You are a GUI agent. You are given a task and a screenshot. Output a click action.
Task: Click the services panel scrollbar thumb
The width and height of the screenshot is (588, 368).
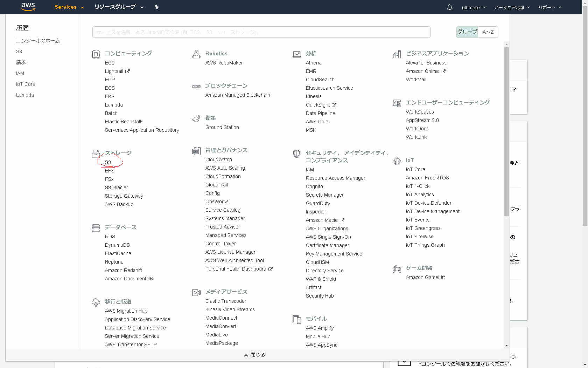click(x=506, y=131)
